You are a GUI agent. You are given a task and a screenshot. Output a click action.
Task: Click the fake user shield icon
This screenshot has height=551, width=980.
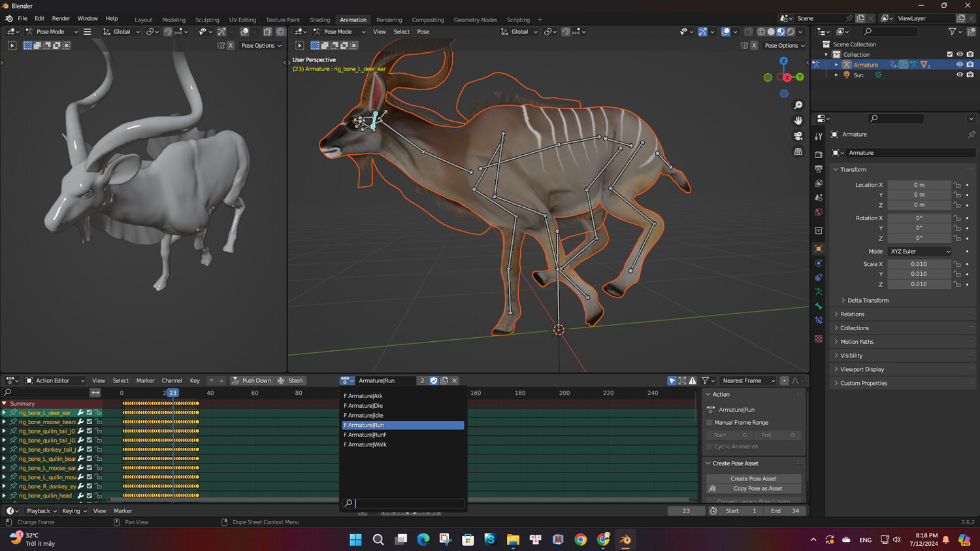tap(433, 380)
